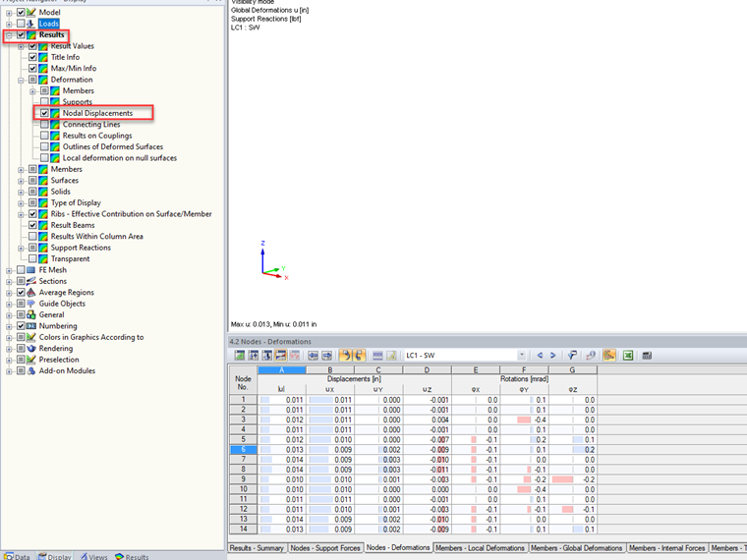This screenshot has height=560, width=747.
Task: Select Local deformation on null surfaces item
Action: click(120, 158)
